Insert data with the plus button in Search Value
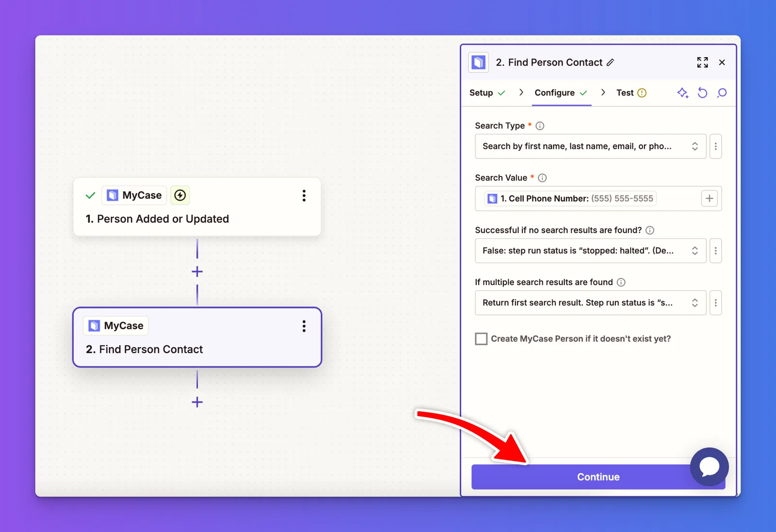Viewport: 776px width, 532px height. click(x=709, y=198)
